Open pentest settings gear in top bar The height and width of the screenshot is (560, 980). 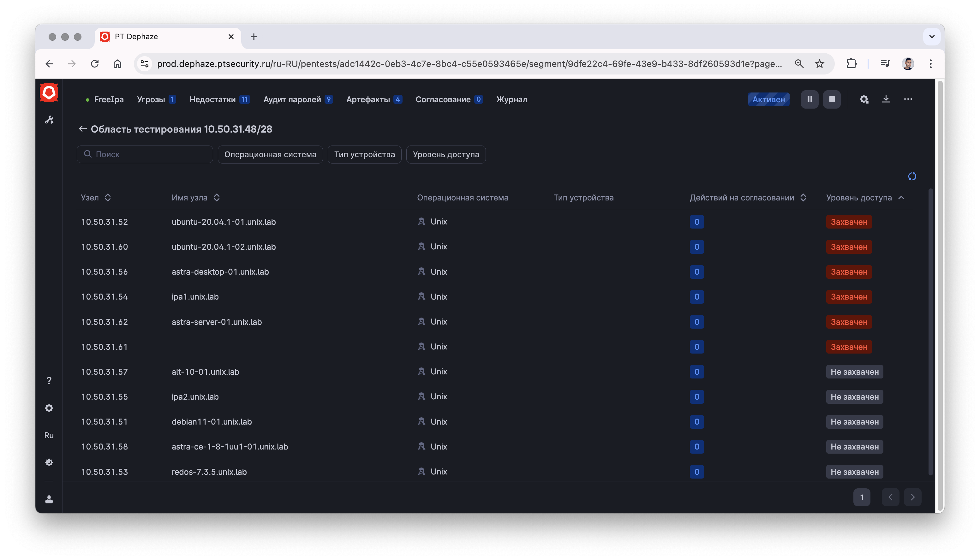864,99
